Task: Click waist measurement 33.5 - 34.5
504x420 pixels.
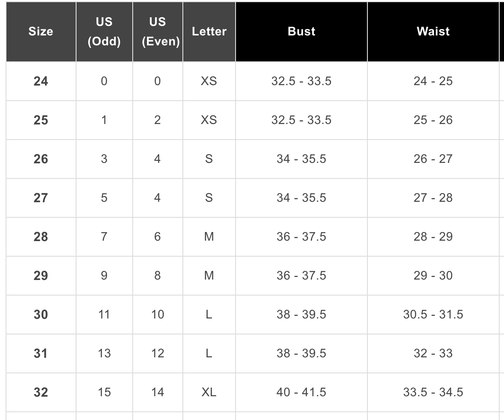Action: tap(433, 392)
